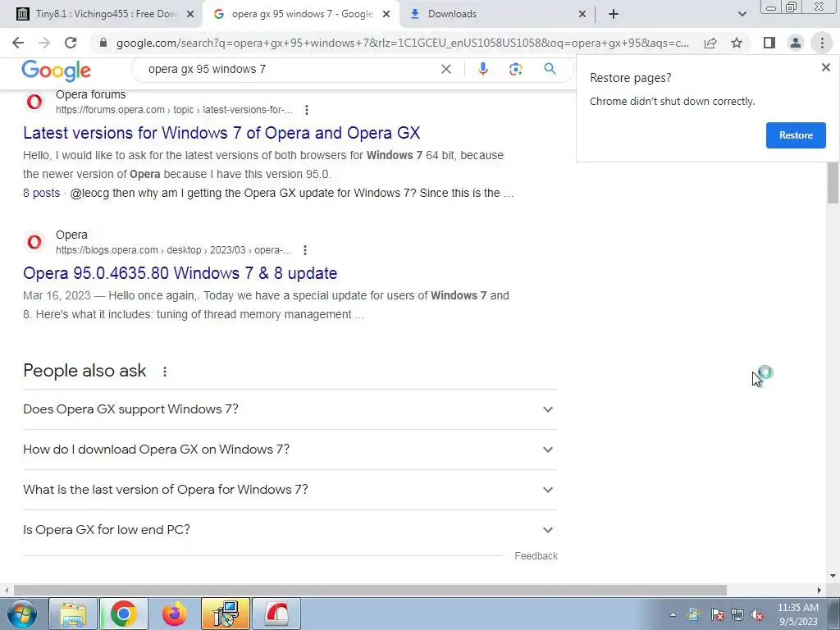The width and height of the screenshot is (840, 630).
Task: Open People also ask options menu
Action: pos(165,372)
